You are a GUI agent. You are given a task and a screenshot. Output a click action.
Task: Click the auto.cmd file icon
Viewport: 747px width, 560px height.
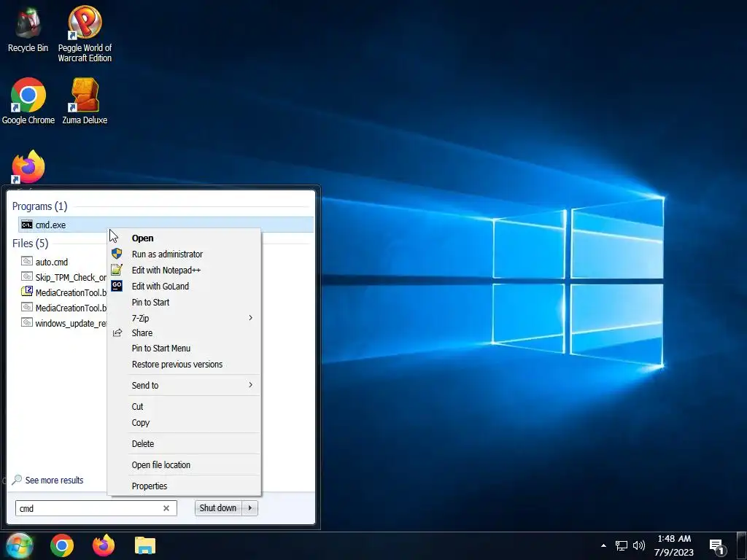[x=27, y=262]
